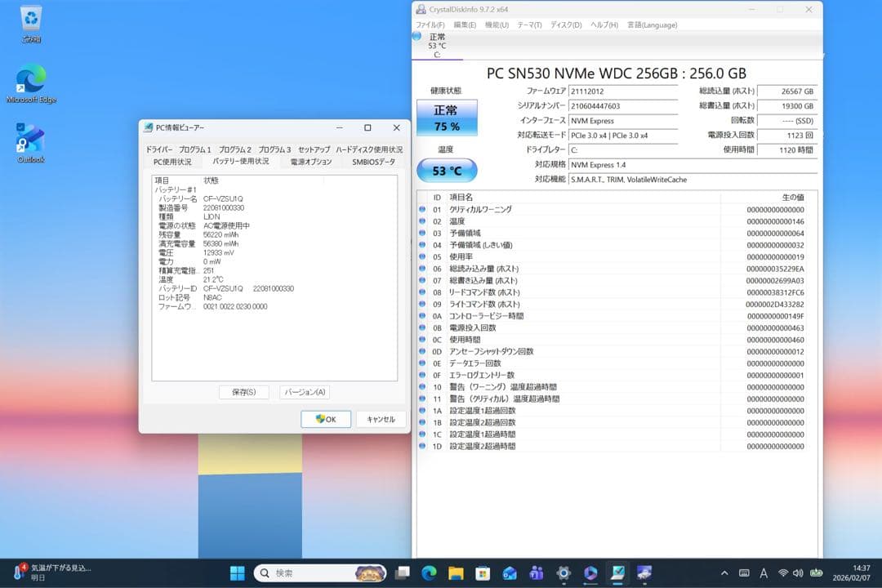The image size is (882, 588).
Task: Open Windows Settings from the taskbar
Action: tap(563, 573)
